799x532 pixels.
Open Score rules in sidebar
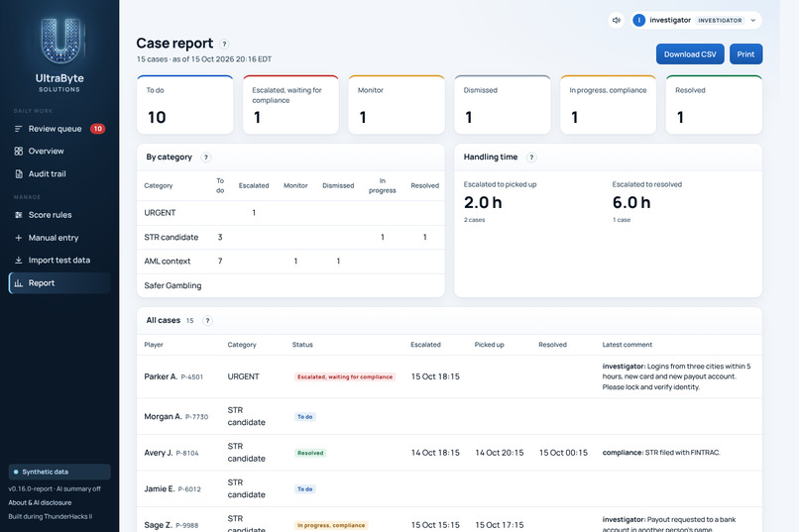coord(59,215)
